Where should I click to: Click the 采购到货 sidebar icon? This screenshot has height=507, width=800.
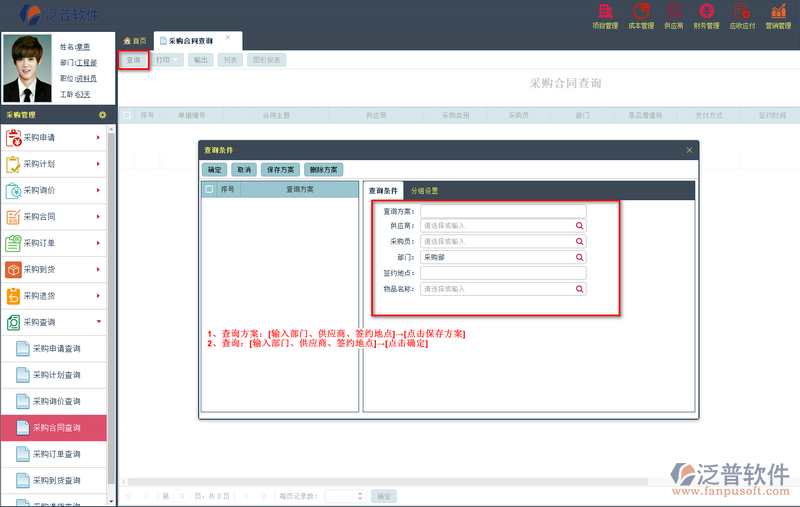coord(13,269)
